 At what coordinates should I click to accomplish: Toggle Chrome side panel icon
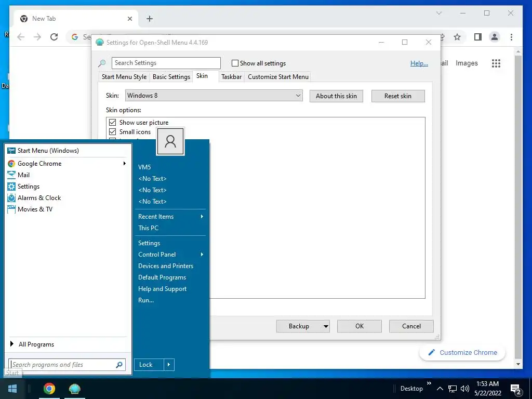point(478,37)
